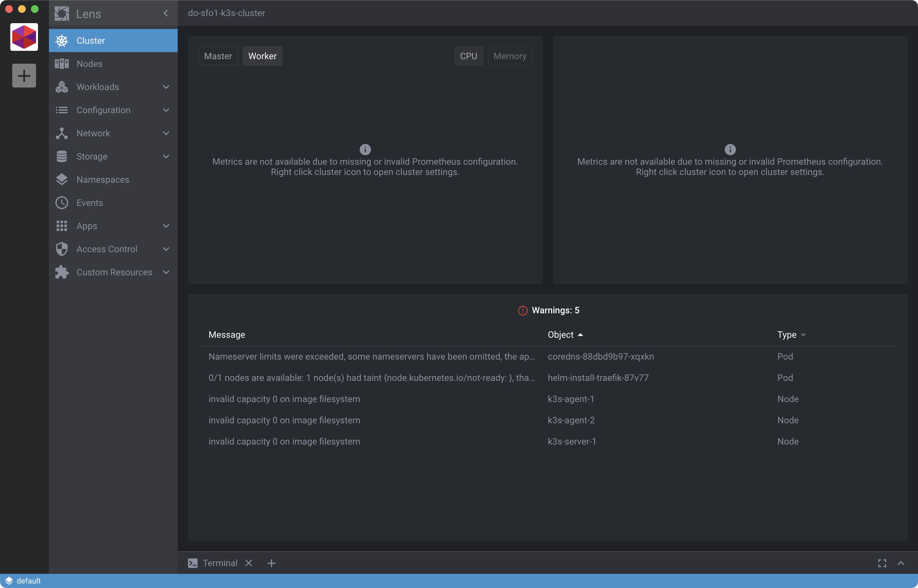Open the helm-install-traefik-87v77 warning row
The height and width of the screenshot is (588, 918).
pos(548,378)
